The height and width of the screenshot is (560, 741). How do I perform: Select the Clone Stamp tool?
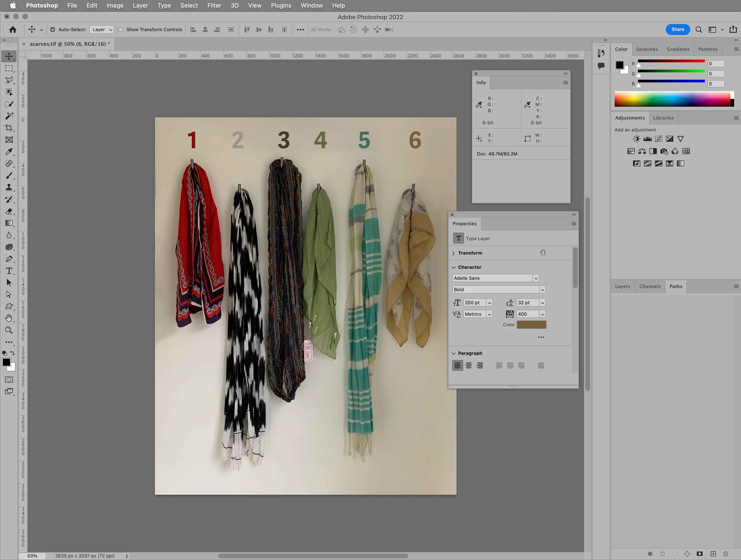point(9,187)
